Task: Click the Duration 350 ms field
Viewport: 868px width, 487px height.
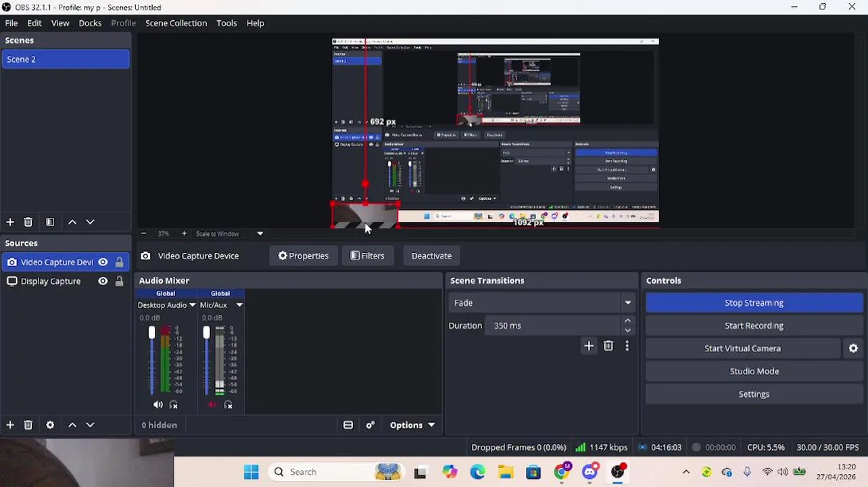Action: (553, 325)
